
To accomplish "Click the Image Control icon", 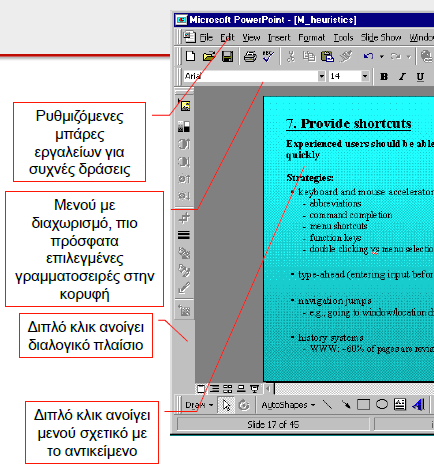I will coord(184,126).
